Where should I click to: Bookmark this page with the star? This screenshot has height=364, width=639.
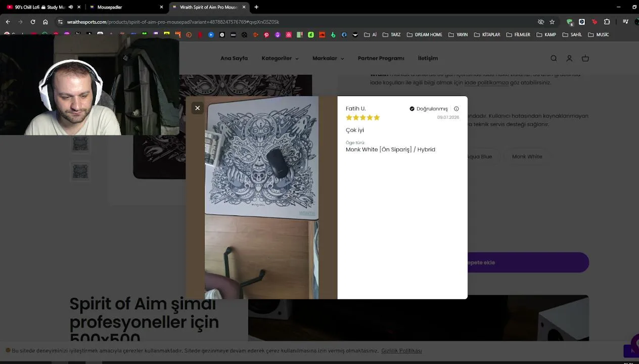point(552,22)
